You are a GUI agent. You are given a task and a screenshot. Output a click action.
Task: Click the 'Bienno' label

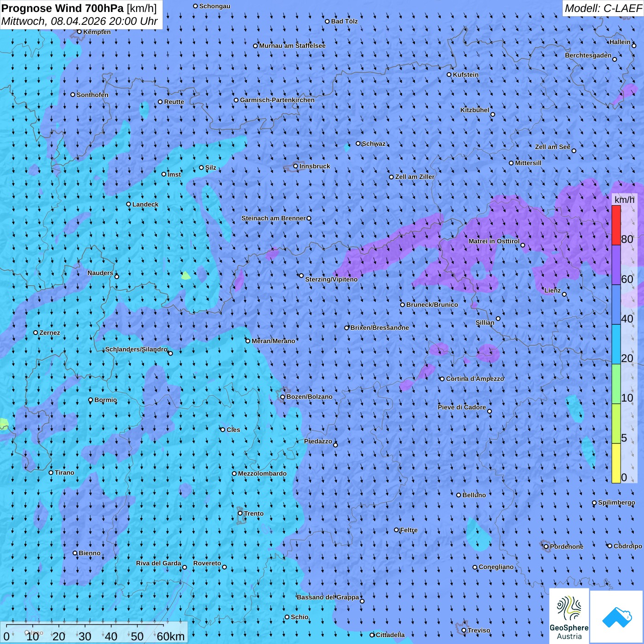pyautogui.click(x=90, y=553)
